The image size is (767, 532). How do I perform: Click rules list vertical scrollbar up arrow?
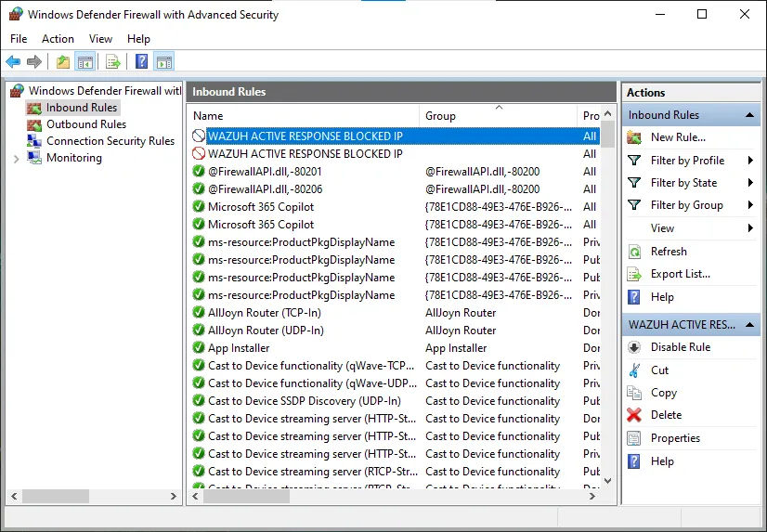pos(607,113)
